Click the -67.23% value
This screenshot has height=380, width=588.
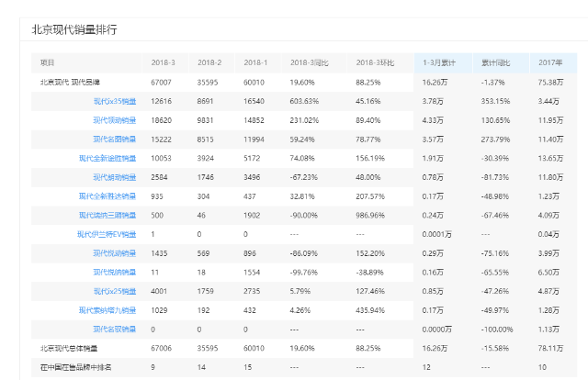pyautogui.click(x=304, y=177)
